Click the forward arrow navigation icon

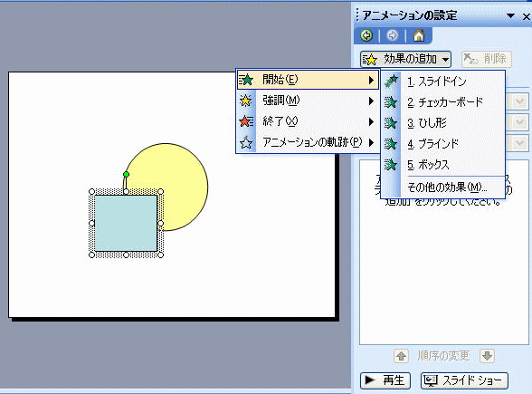[393, 35]
